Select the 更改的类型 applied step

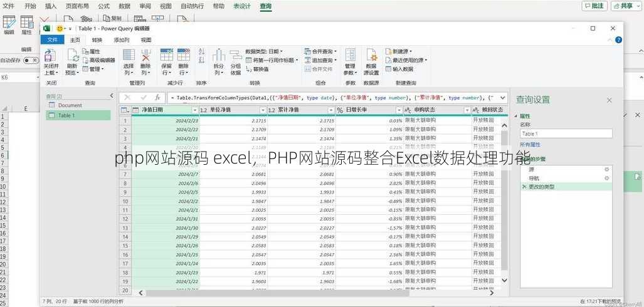point(566,187)
